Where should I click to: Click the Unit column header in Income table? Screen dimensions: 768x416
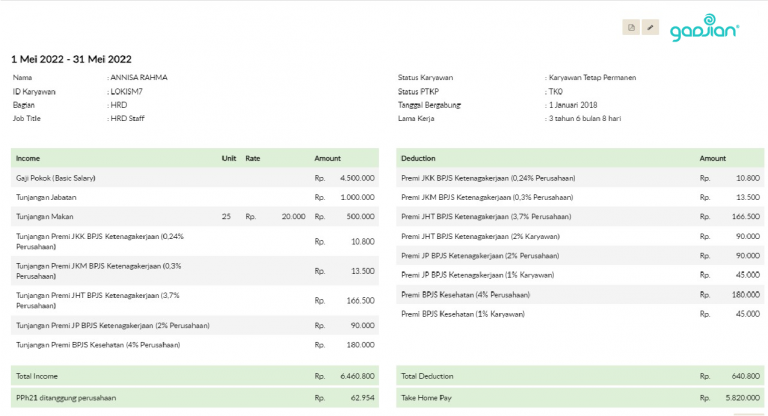click(229, 158)
